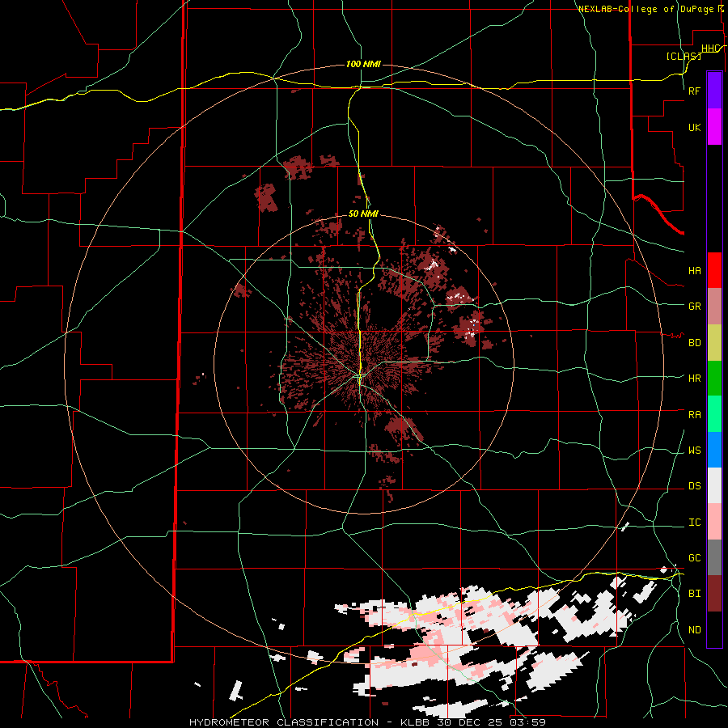Select the yellow BD big drops swatch
Image resolution: width=728 pixels, height=728 pixels.
pyautogui.click(x=714, y=343)
